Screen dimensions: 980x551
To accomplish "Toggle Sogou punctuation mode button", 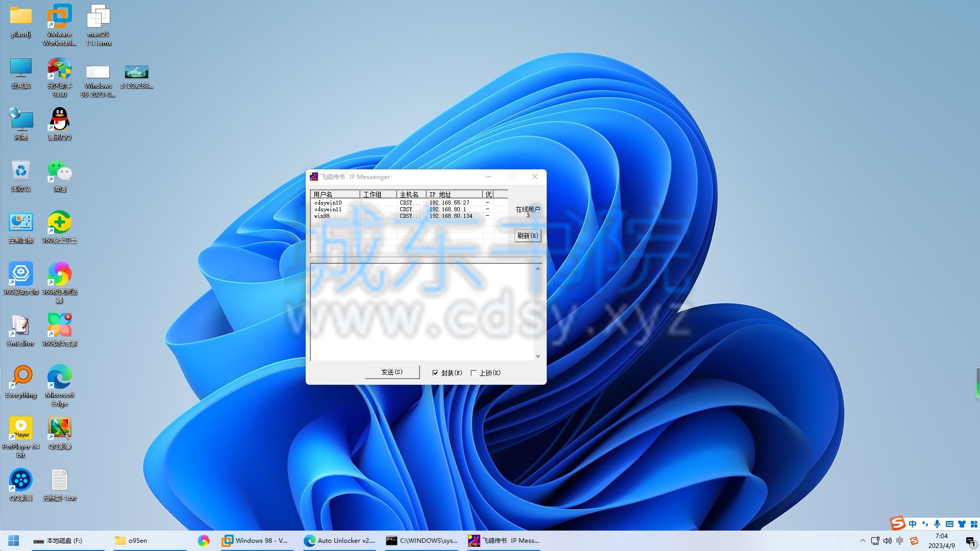I will [x=925, y=524].
